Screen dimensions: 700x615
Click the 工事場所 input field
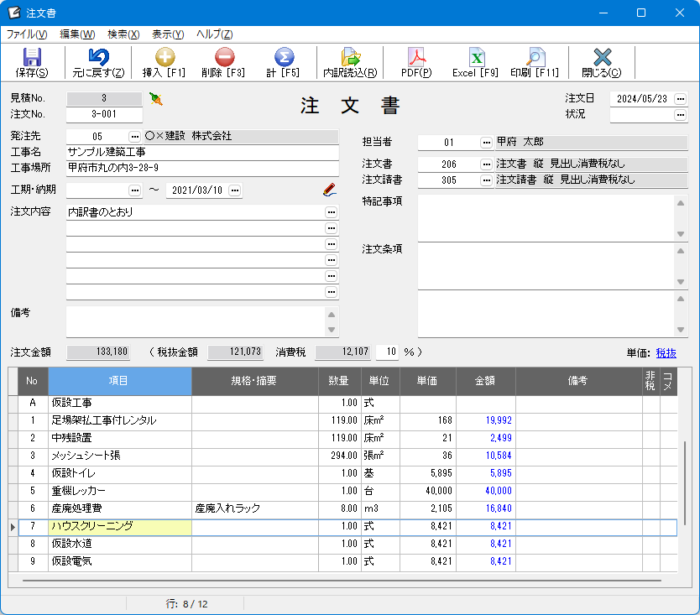pos(202,168)
